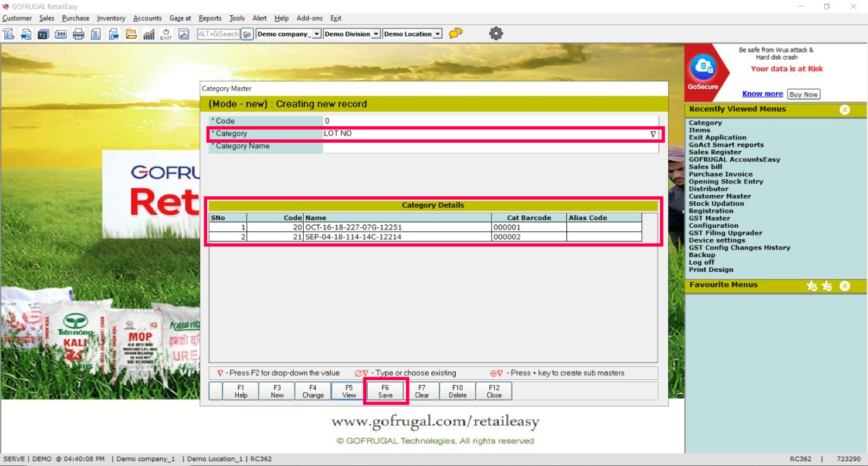Image resolution: width=868 pixels, height=466 pixels.
Task: Click the Code field showing 0
Action: click(490, 121)
